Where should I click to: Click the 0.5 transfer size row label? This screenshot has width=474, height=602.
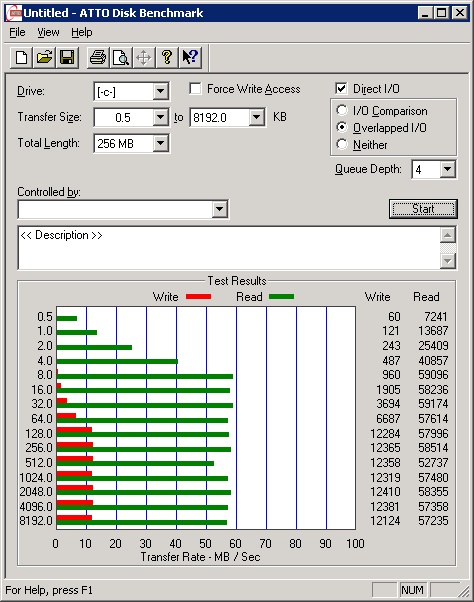point(45,317)
